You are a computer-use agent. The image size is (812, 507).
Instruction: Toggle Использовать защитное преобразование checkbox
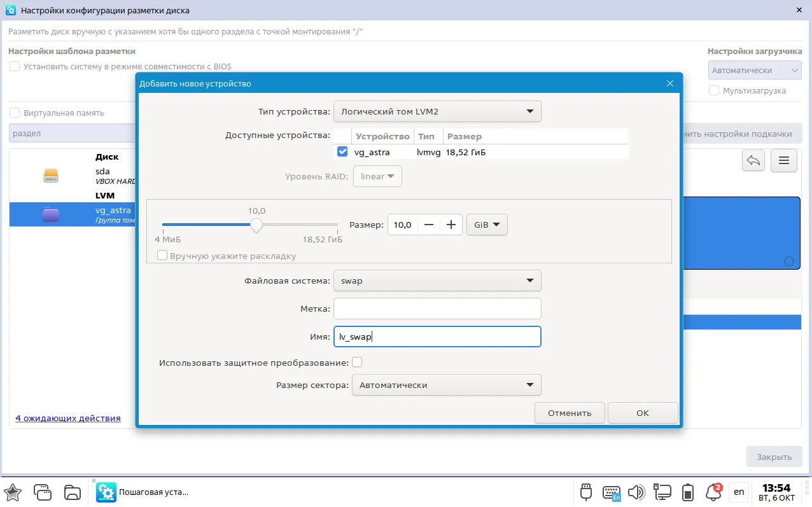[x=357, y=362]
